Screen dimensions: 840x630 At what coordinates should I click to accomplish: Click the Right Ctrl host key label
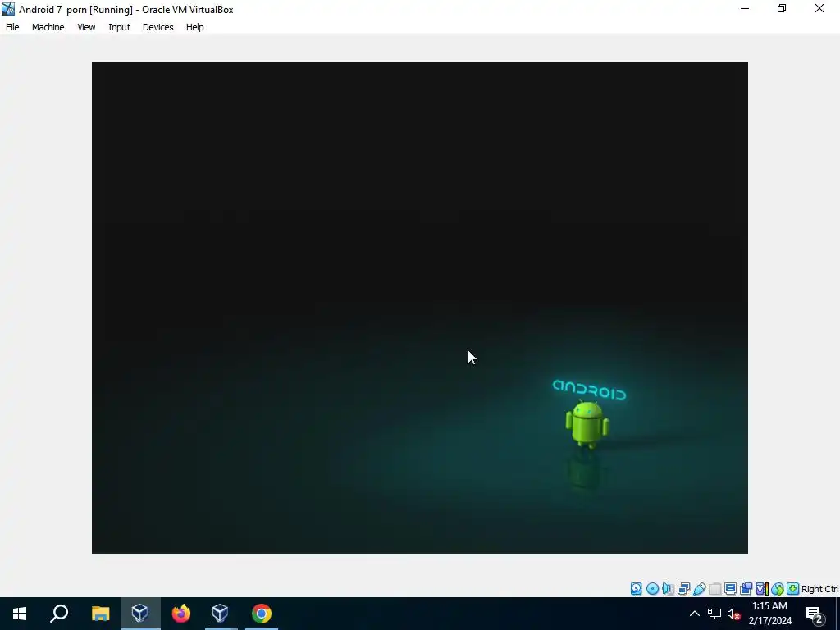click(x=820, y=589)
